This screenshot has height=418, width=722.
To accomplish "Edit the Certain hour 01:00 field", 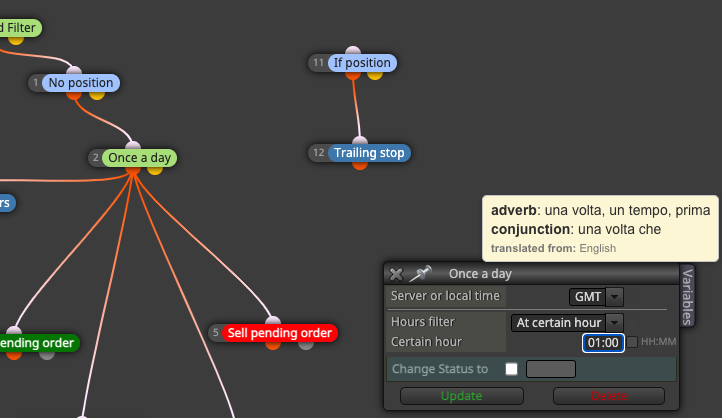I will click(603, 343).
